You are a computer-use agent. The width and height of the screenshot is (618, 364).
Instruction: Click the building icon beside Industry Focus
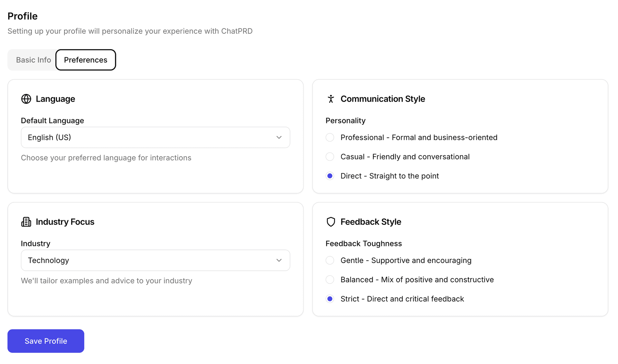(x=26, y=222)
